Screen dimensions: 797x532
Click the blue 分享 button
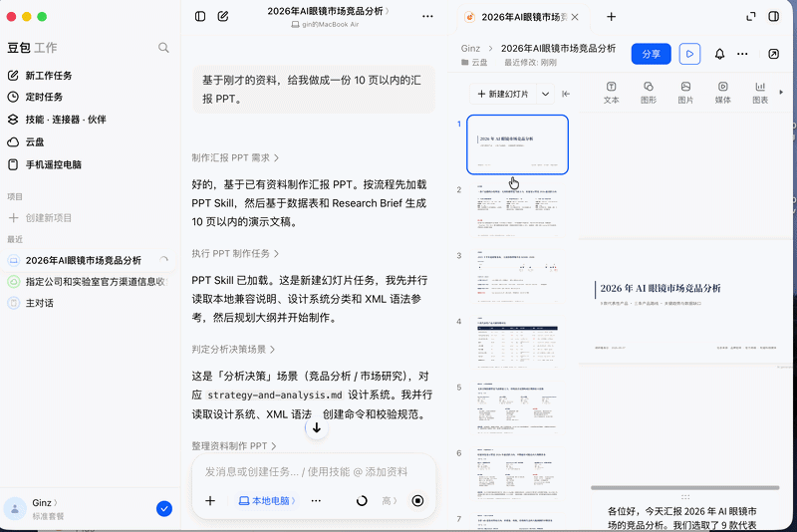652,54
